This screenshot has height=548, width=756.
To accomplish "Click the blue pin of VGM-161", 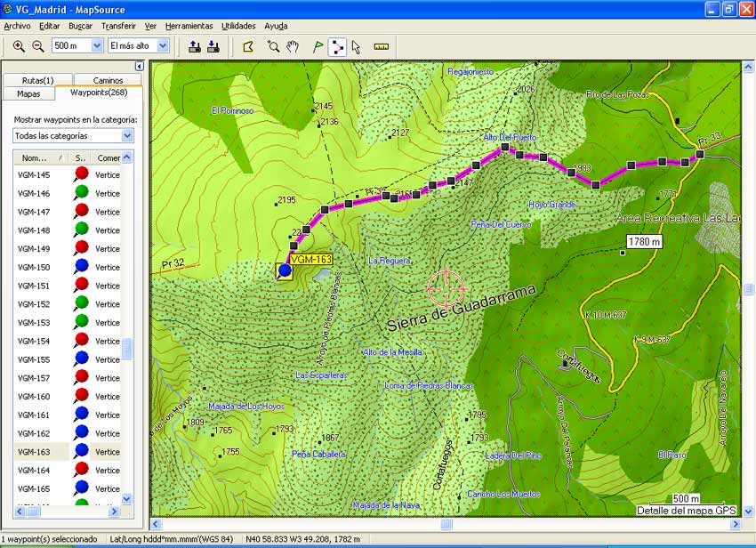I will [x=82, y=414].
